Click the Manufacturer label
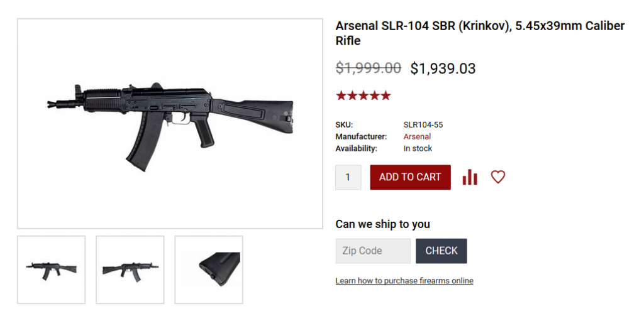644x316 pixels. point(361,136)
